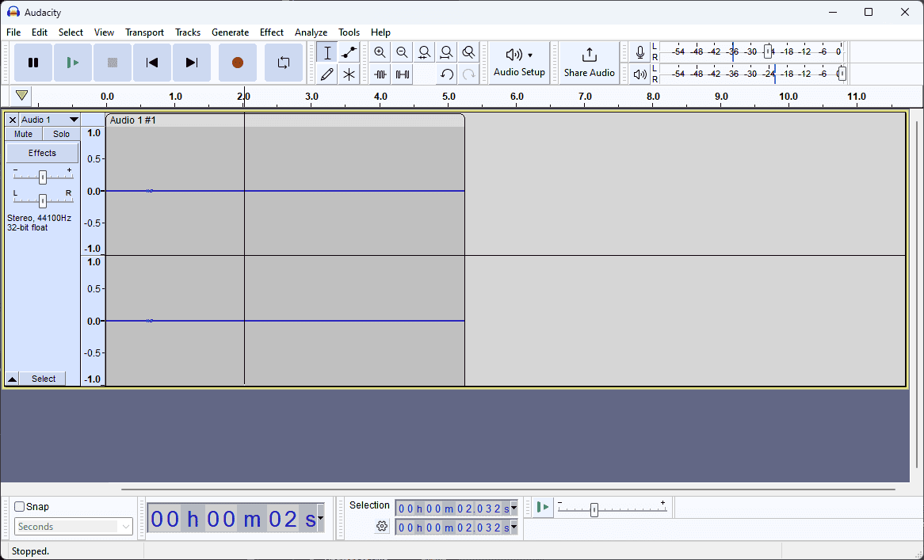Image resolution: width=924 pixels, height=560 pixels.
Task: Fit project to width icon
Action: click(446, 52)
